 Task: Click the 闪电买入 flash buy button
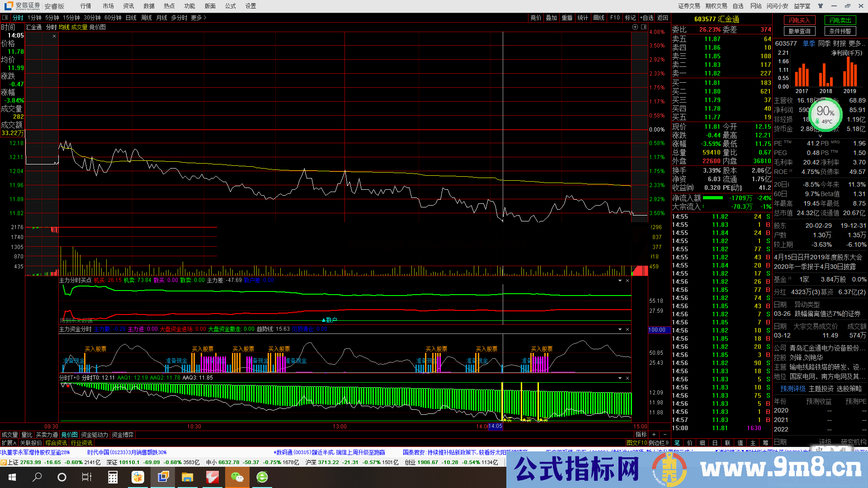pos(799,20)
